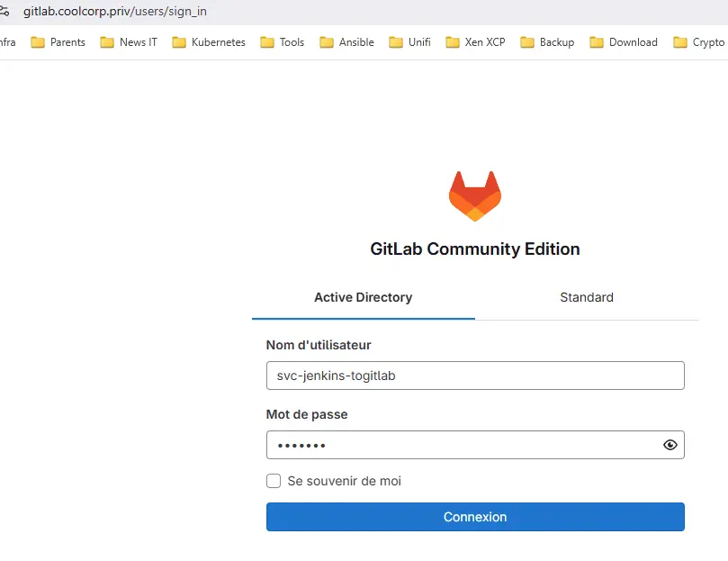Switch to the Standard login tab
The height and width of the screenshot is (561, 728).
pos(587,297)
